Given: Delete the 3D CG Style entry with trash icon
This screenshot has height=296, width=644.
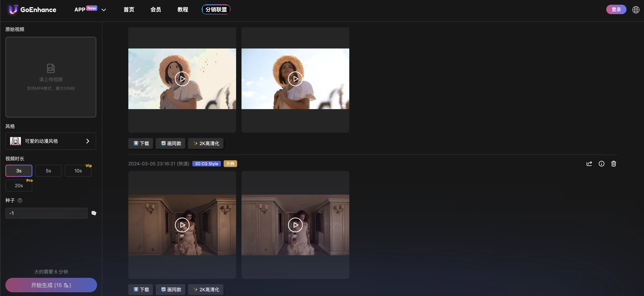Looking at the screenshot, I should coord(614,164).
